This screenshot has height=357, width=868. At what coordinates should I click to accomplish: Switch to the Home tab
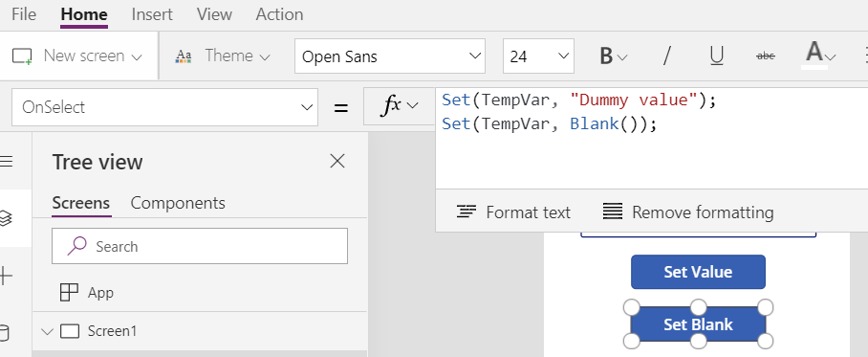(x=84, y=14)
